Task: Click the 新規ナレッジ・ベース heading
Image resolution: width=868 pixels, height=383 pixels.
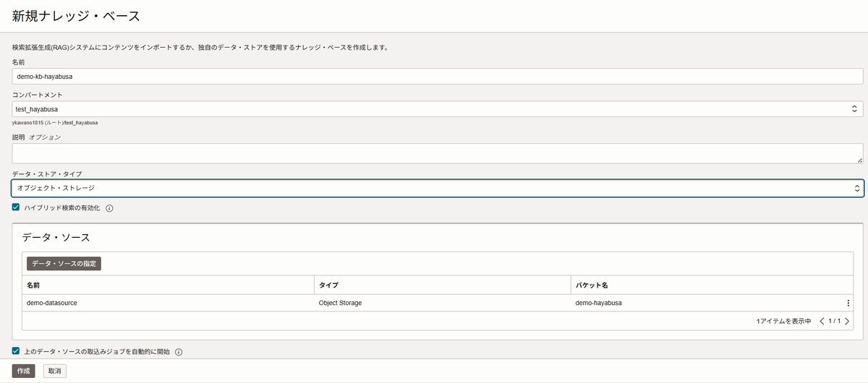Action: (x=76, y=15)
